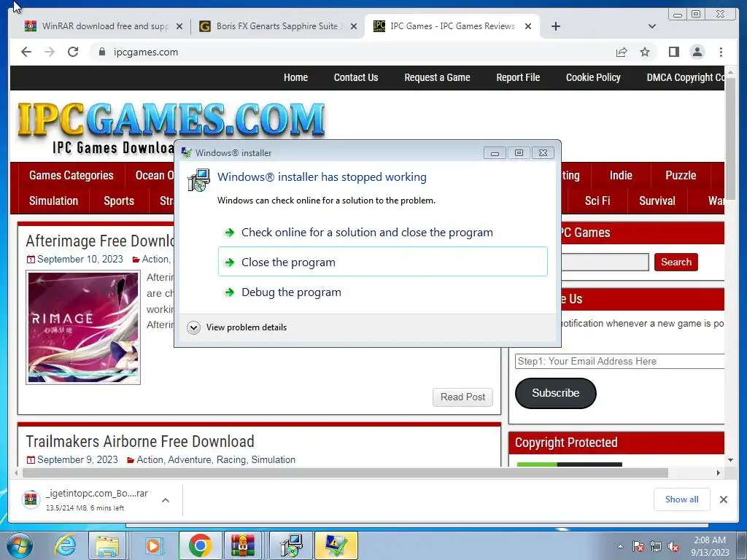Click the Chrome taskbar icon
The height and width of the screenshot is (560, 747).
click(x=200, y=545)
